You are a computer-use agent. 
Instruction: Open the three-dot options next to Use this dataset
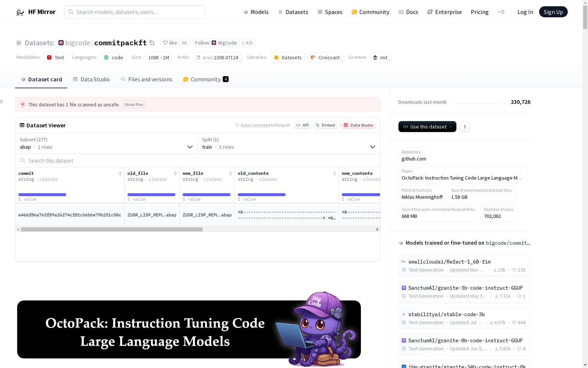tap(465, 127)
